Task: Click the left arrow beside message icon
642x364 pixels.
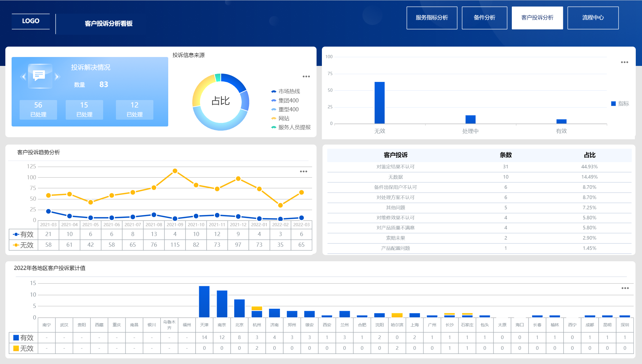Action: [23, 77]
